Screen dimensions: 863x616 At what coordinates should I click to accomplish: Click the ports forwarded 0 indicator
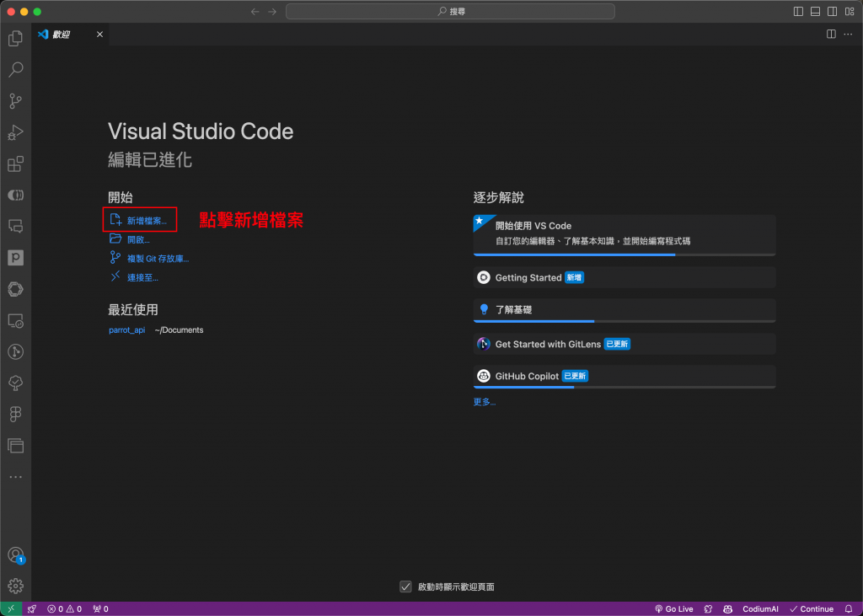101,609
